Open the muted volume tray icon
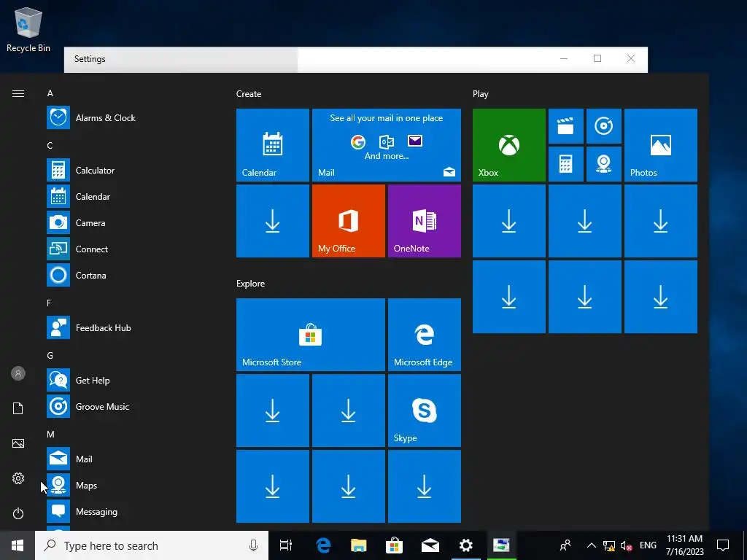 [626, 545]
